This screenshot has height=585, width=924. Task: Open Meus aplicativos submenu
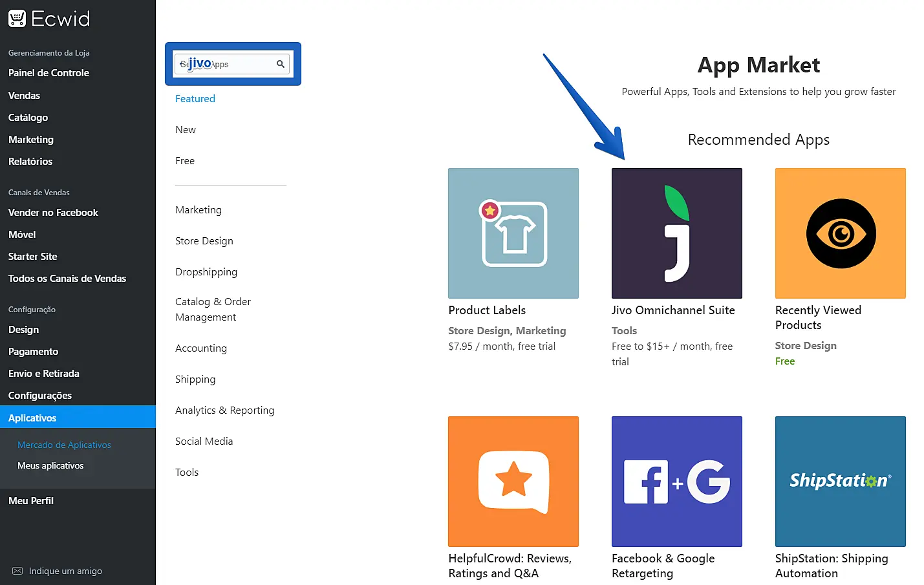point(51,465)
